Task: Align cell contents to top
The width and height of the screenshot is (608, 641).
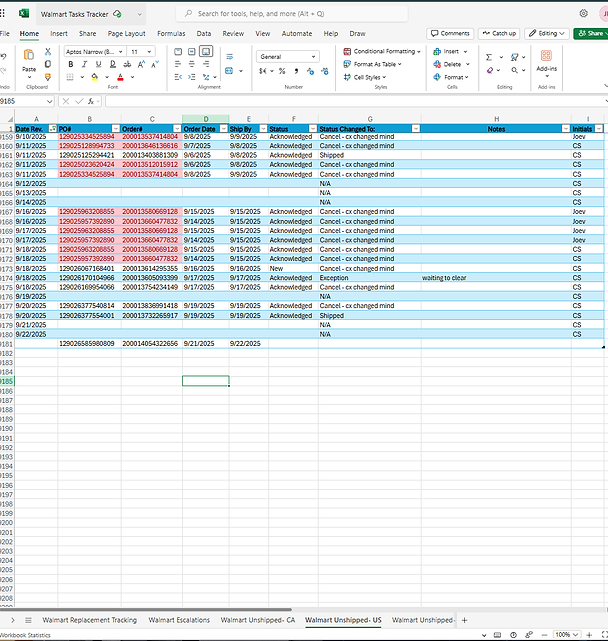Action: point(178,52)
